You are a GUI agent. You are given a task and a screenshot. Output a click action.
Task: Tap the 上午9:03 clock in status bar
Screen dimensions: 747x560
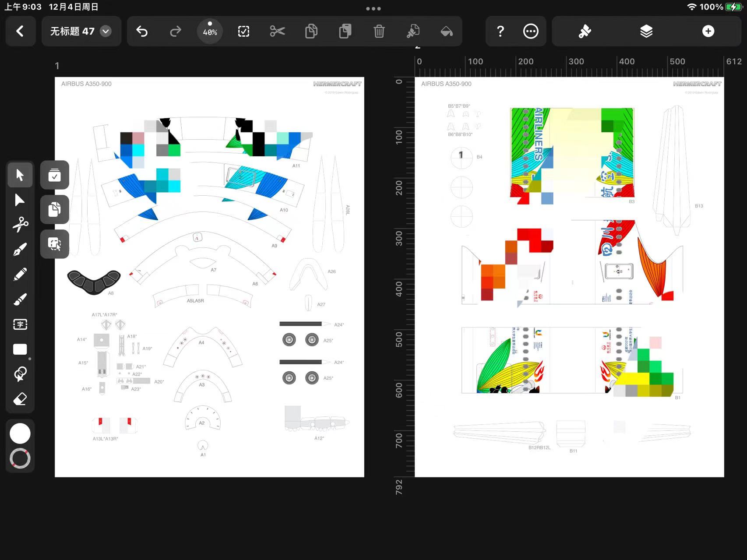point(23,7)
